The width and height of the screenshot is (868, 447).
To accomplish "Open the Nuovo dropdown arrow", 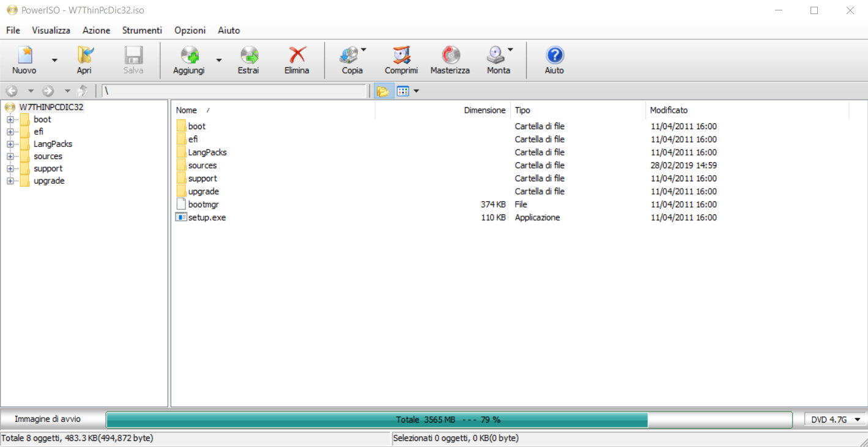I will tap(54, 60).
